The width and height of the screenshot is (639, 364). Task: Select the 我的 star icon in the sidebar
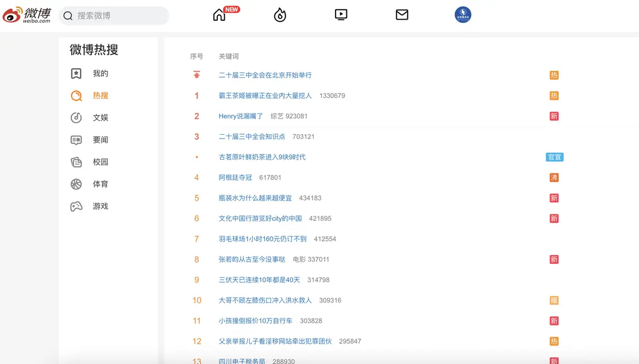(x=76, y=73)
